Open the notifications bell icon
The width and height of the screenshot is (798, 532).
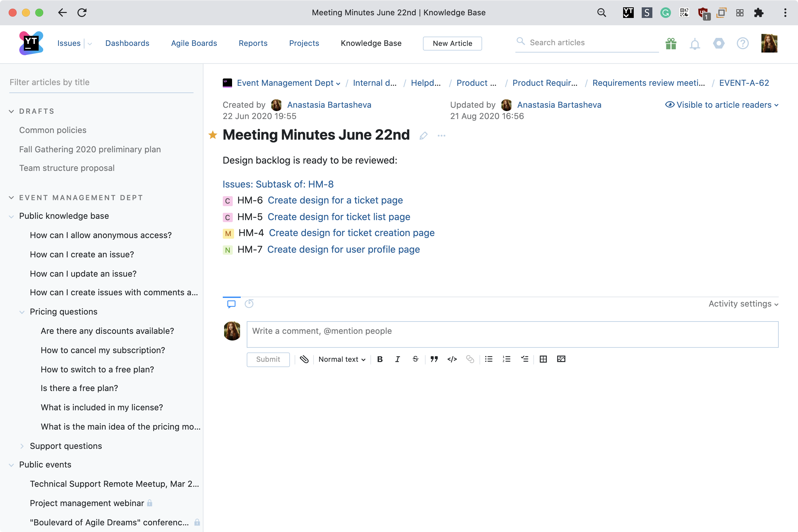pos(695,44)
